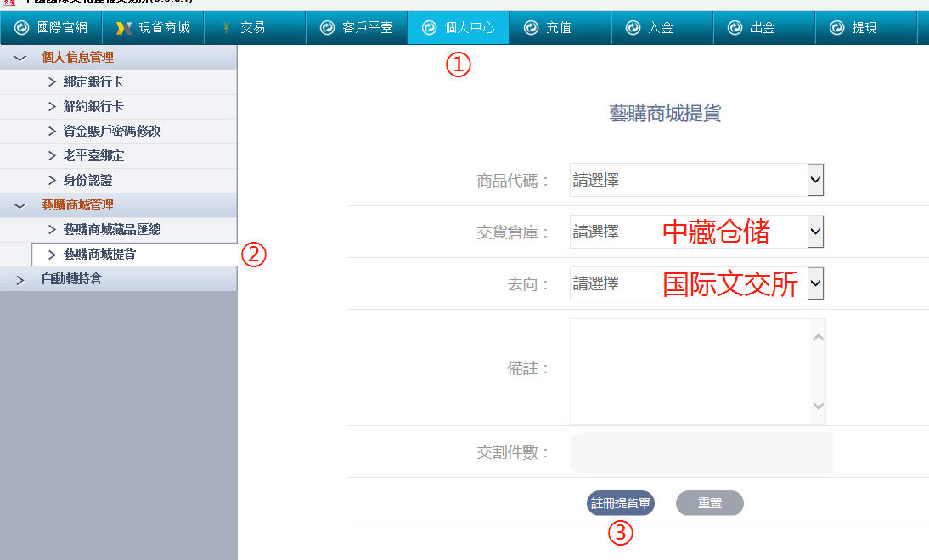The width and height of the screenshot is (929, 560).
Task: Collapse the 個人信息管理 section
Action: pyautogui.click(x=20, y=58)
